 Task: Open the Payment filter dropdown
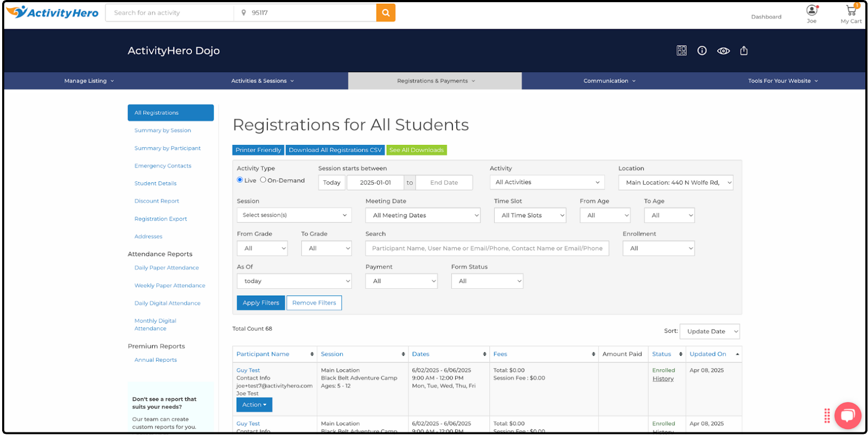coord(401,281)
